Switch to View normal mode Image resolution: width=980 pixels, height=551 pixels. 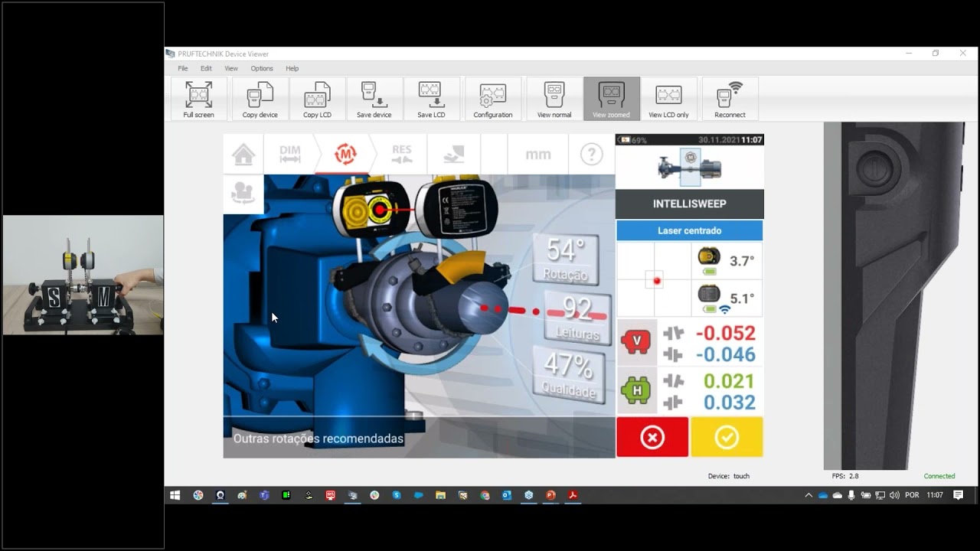coord(554,99)
